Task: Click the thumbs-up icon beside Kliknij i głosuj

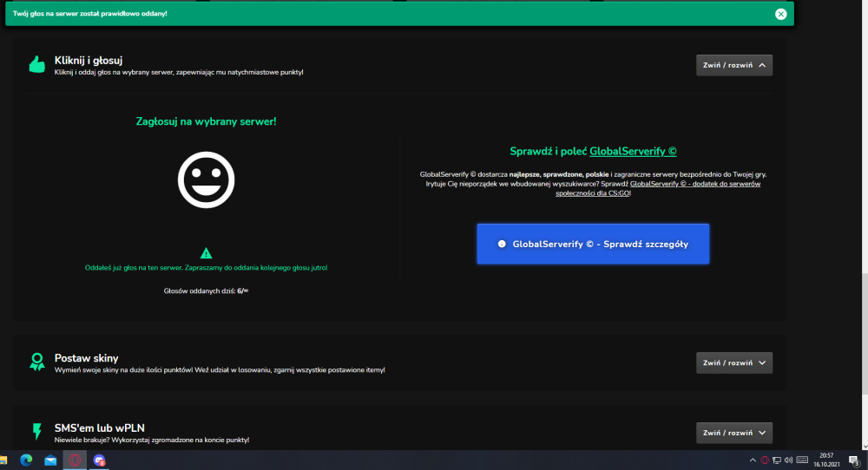Action: pyautogui.click(x=37, y=64)
